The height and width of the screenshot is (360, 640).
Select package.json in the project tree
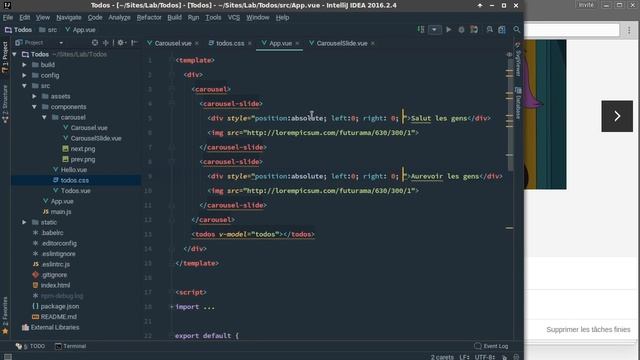click(60, 307)
